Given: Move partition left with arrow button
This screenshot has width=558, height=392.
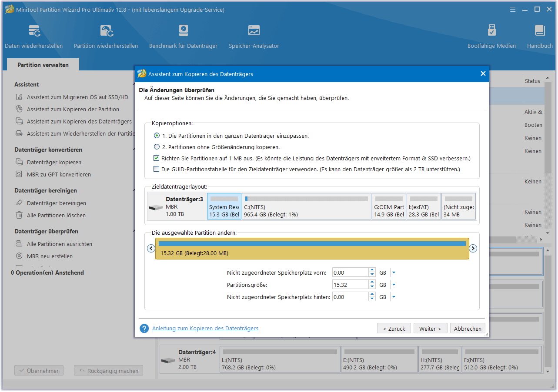Looking at the screenshot, I should point(151,249).
